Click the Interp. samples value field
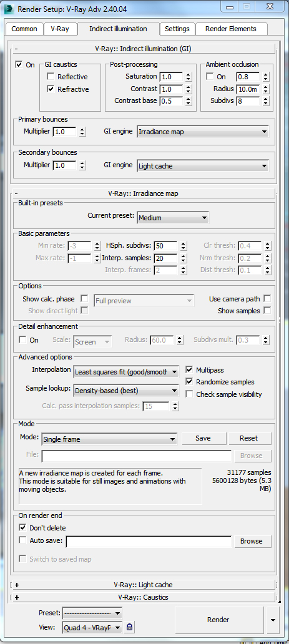The image size is (289, 644). pos(165,258)
